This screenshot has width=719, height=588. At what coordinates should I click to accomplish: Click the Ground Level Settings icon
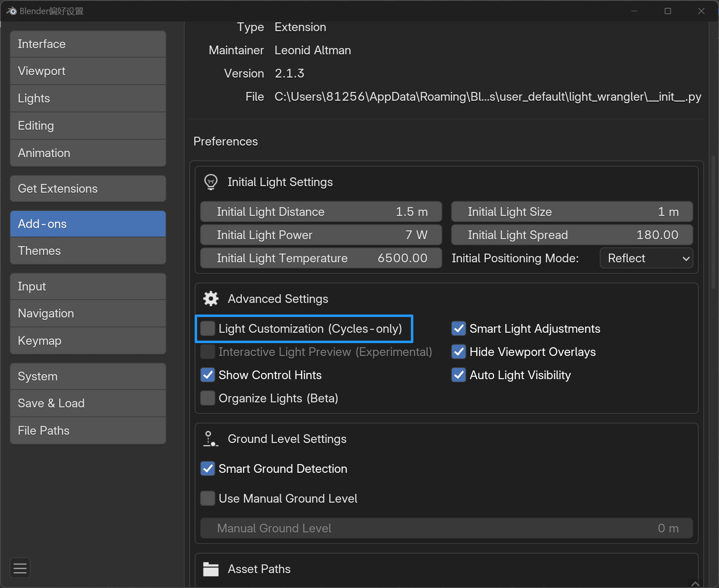pyautogui.click(x=211, y=439)
